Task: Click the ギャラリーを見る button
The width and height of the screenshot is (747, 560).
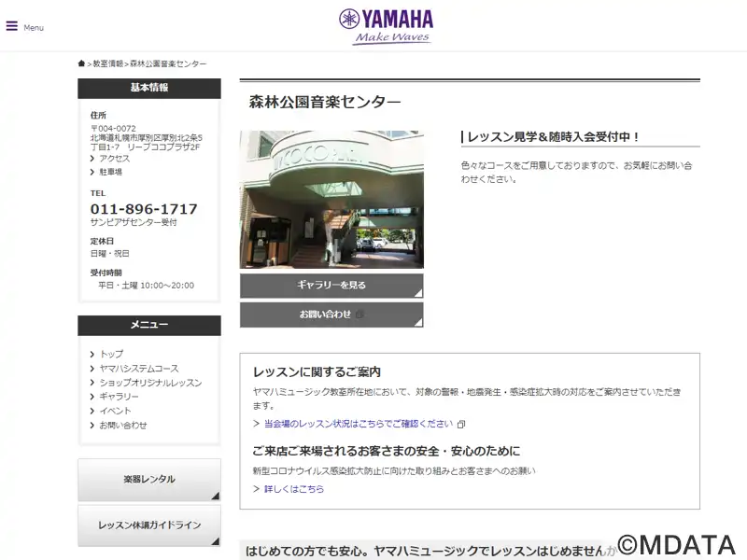Action: 331,286
